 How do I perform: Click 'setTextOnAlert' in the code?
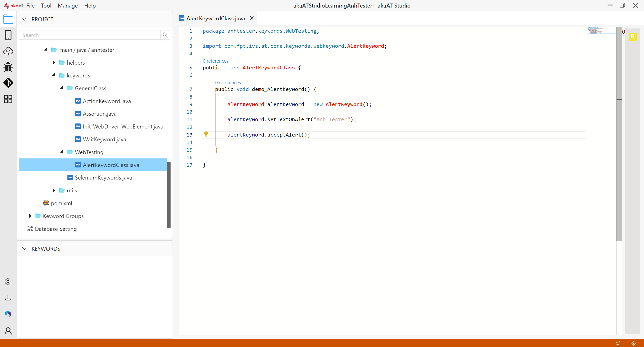pyautogui.click(x=289, y=120)
